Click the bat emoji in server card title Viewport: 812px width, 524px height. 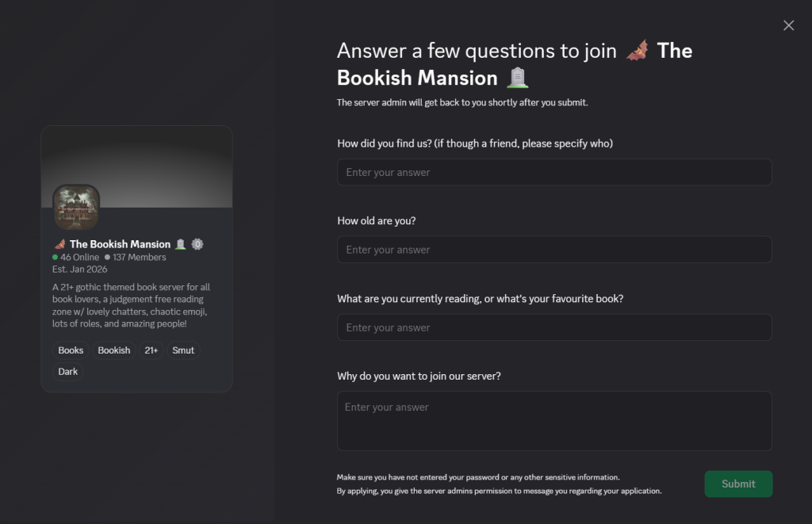click(59, 244)
